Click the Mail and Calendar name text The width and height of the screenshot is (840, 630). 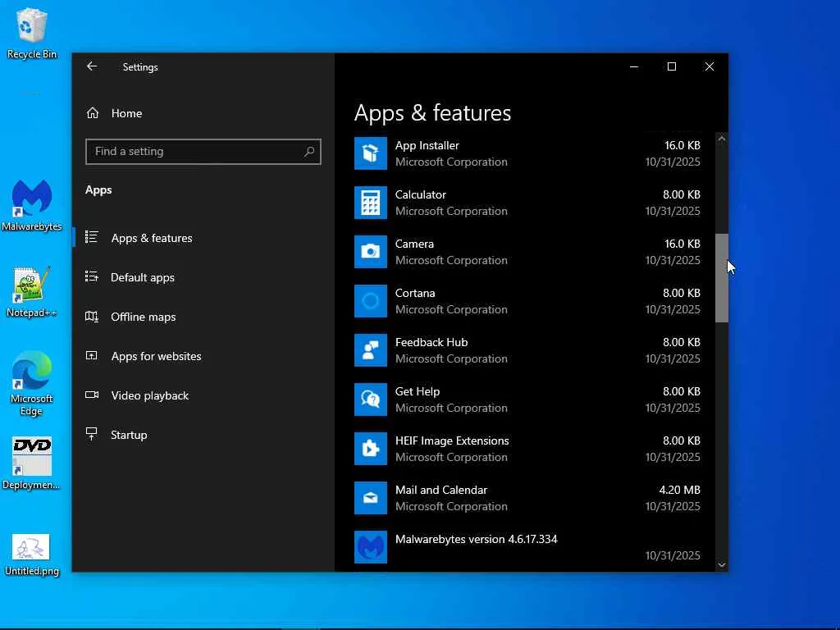tap(441, 491)
